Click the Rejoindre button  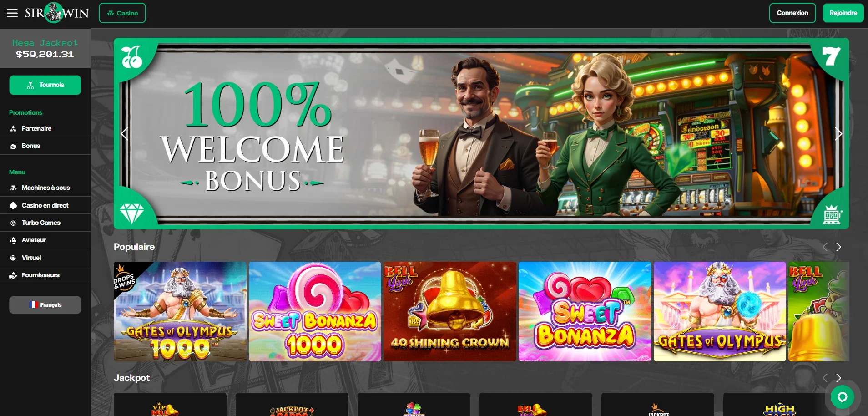pyautogui.click(x=843, y=13)
